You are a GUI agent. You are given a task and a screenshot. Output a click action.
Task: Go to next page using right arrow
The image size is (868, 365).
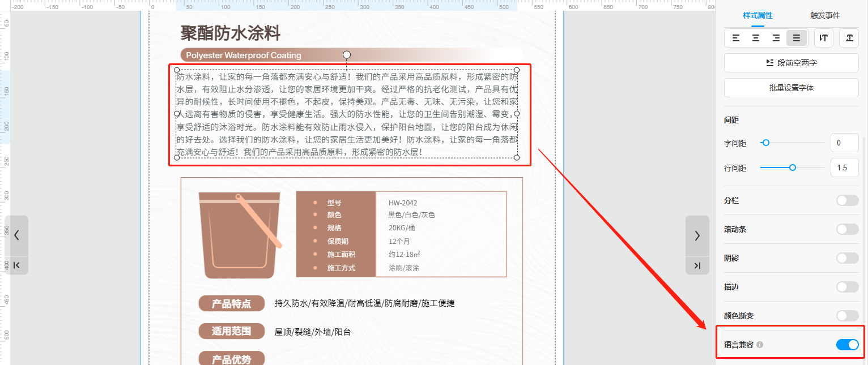point(697,235)
